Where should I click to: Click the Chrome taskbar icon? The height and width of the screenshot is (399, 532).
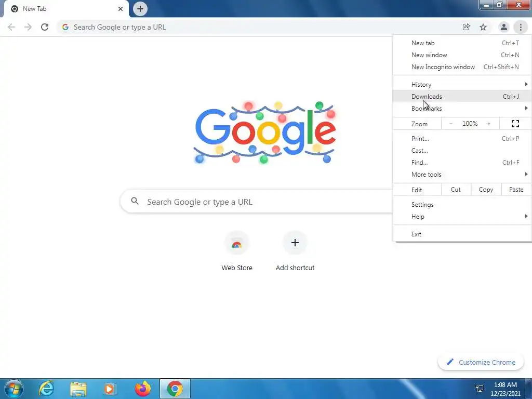click(175, 389)
